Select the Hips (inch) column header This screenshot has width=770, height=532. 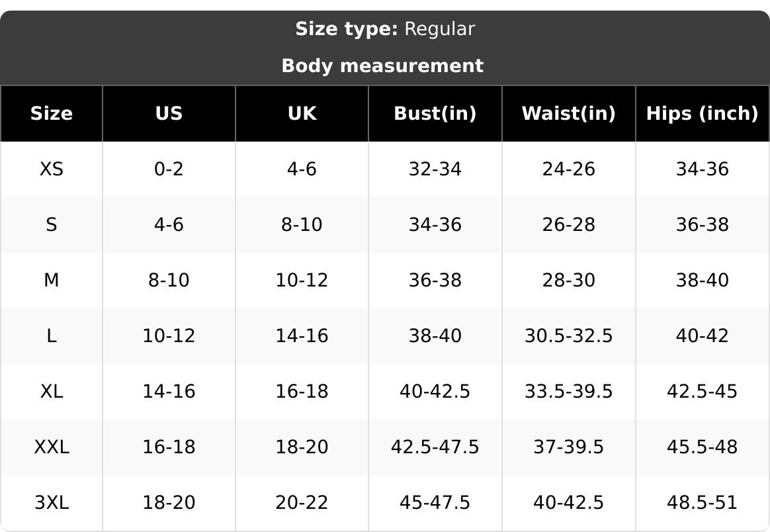coord(703,113)
